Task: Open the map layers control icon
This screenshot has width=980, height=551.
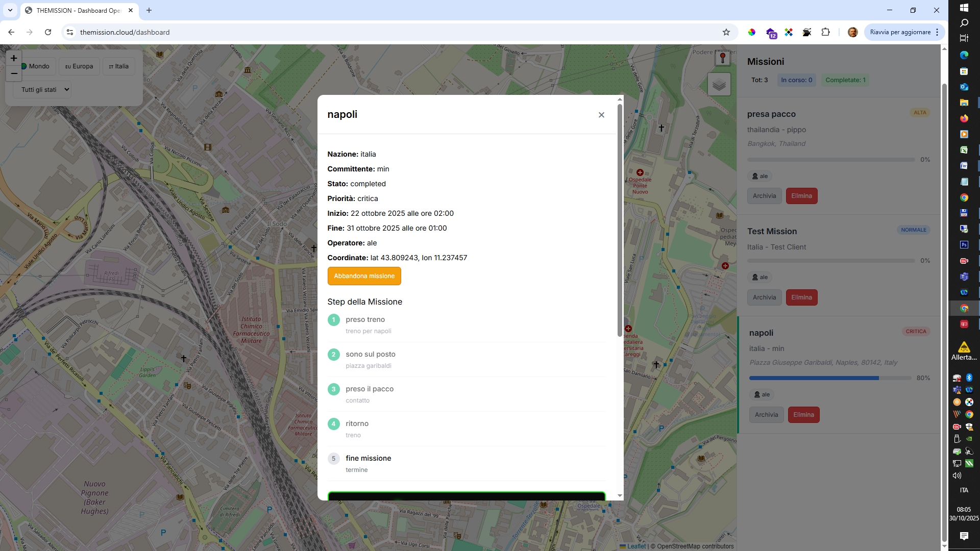Action: (x=719, y=85)
